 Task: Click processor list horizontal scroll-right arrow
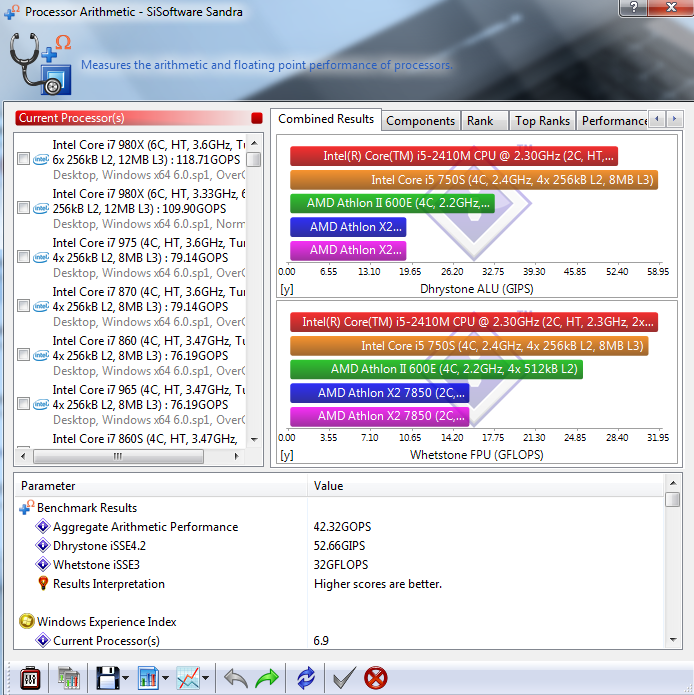pos(237,456)
